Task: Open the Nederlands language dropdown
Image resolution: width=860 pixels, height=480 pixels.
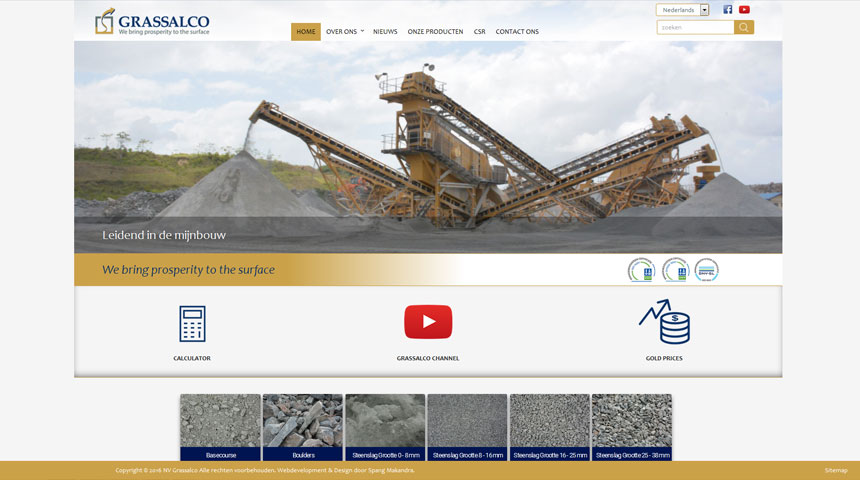Action: pyautogui.click(x=683, y=10)
